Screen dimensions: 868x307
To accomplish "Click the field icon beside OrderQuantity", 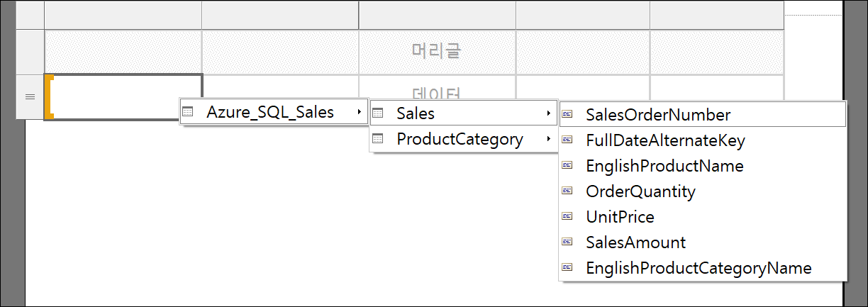I will pyautogui.click(x=567, y=191).
